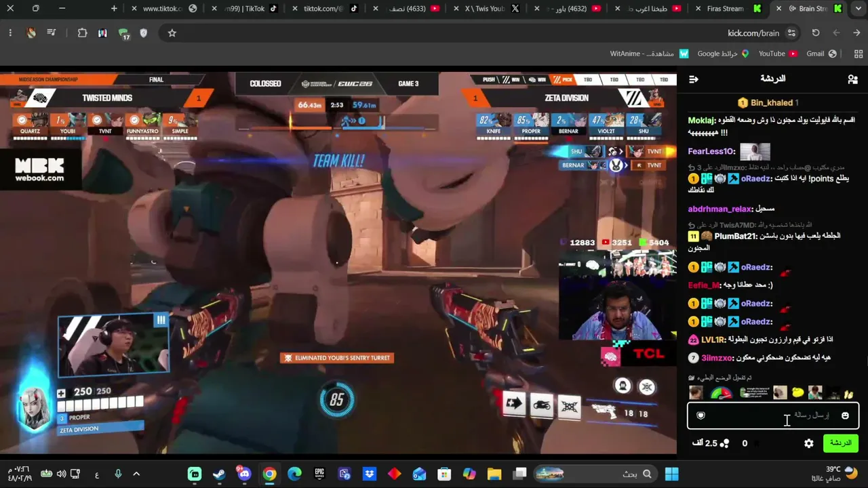868x488 pixels.
Task: Open the chat users list icon
Action: click(852, 79)
